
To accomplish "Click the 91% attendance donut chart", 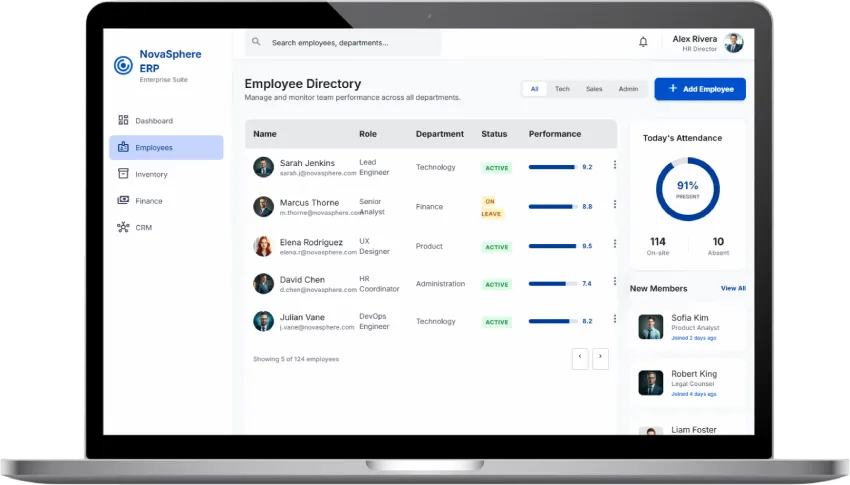I will (x=687, y=189).
